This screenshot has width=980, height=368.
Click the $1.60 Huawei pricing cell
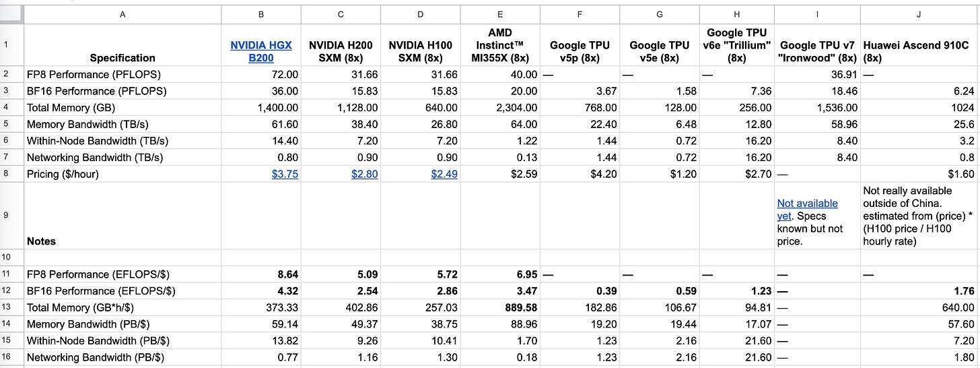point(920,174)
